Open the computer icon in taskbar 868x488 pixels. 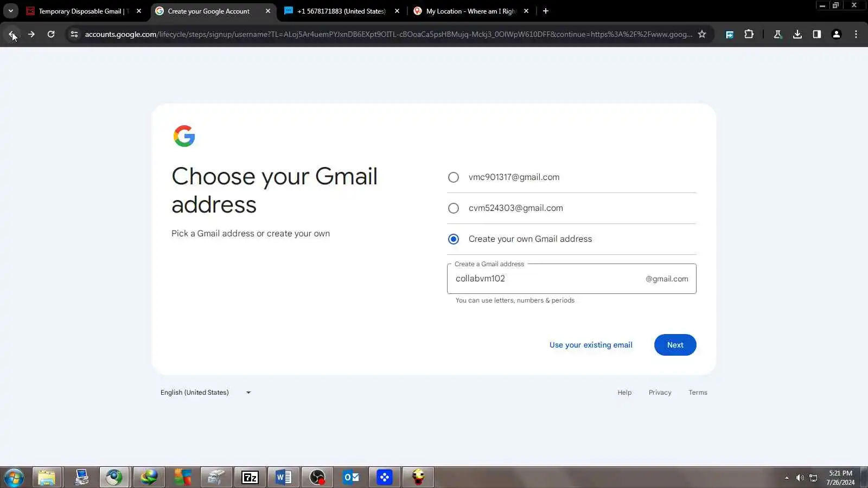(81, 478)
